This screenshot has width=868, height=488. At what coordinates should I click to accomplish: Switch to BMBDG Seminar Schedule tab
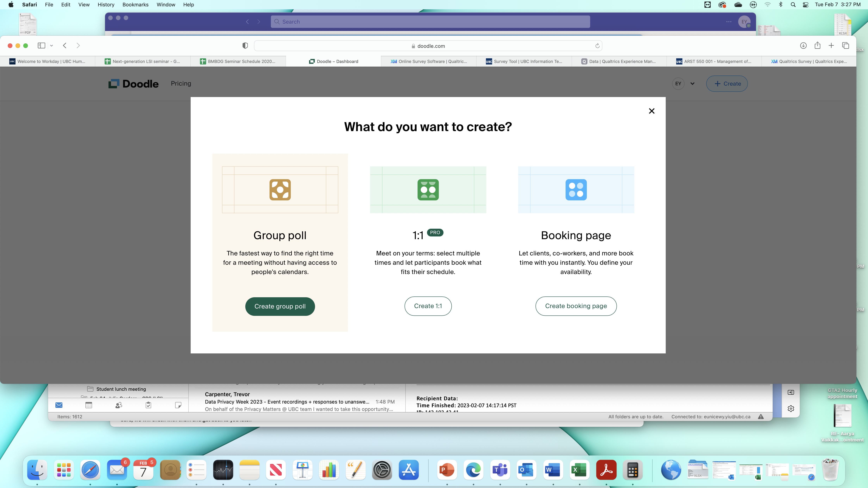(x=238, y=61)
